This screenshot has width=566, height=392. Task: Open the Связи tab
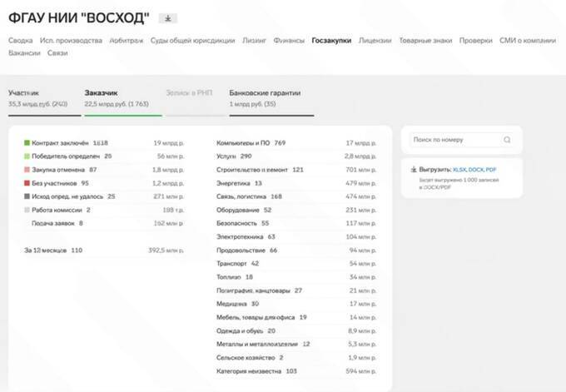click(57, 53)
